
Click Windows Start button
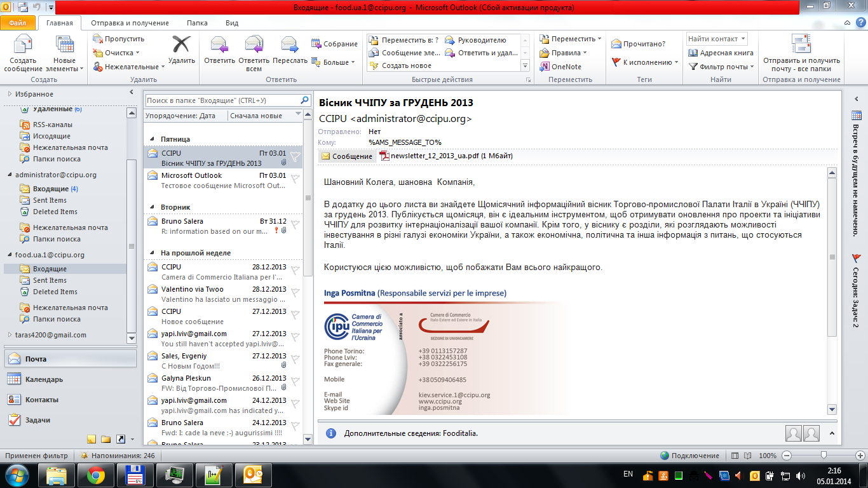pos(17,475)
